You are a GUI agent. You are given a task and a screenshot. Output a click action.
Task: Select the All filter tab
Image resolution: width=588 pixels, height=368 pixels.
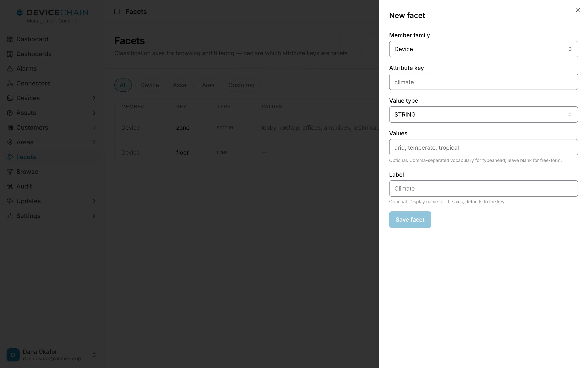point(123,85)
